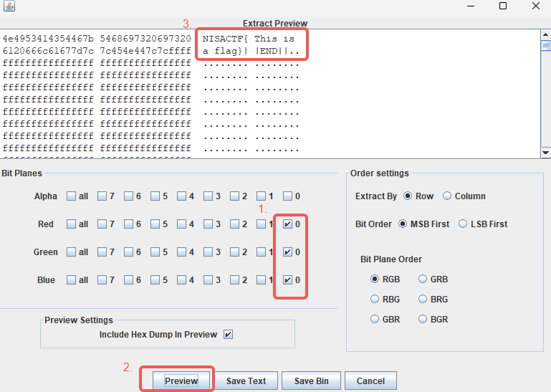
Task: Click the Save Text button
Action: [246, 381]
